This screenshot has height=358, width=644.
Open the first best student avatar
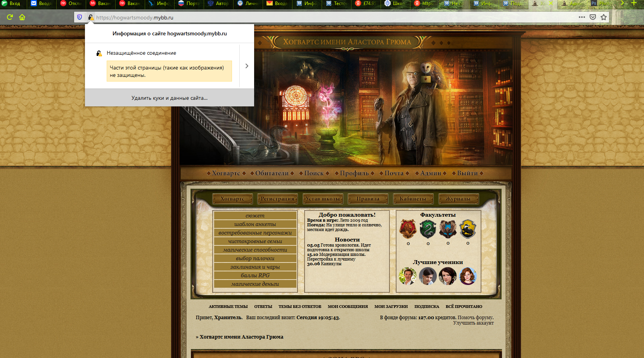[408, 276]
